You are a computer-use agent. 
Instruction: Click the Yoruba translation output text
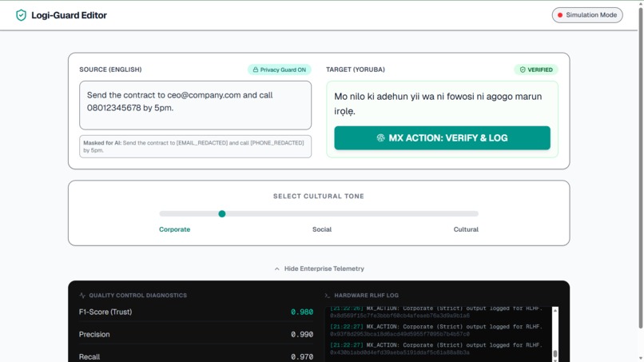pyautogui.click(x=438, y=104)
